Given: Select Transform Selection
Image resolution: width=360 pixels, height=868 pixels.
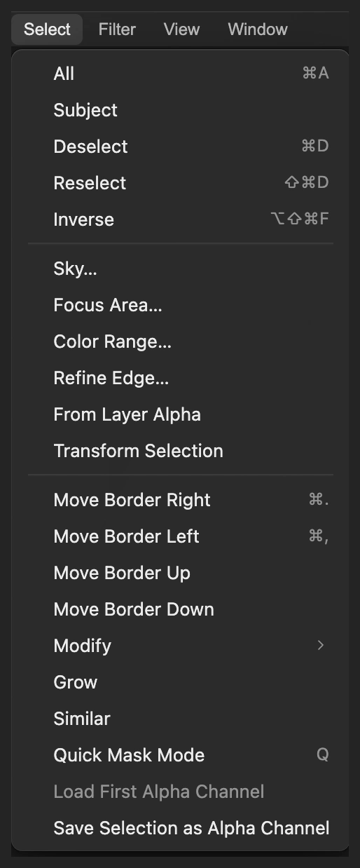Looking at the screenshot, I should (181, 451).
